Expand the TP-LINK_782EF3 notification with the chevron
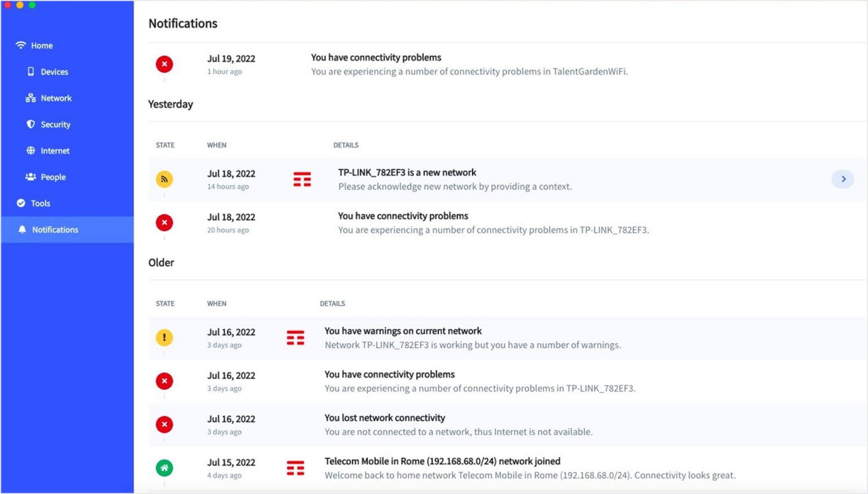The image size is (868, 494). pyautogui.click(x=843, y=179)
